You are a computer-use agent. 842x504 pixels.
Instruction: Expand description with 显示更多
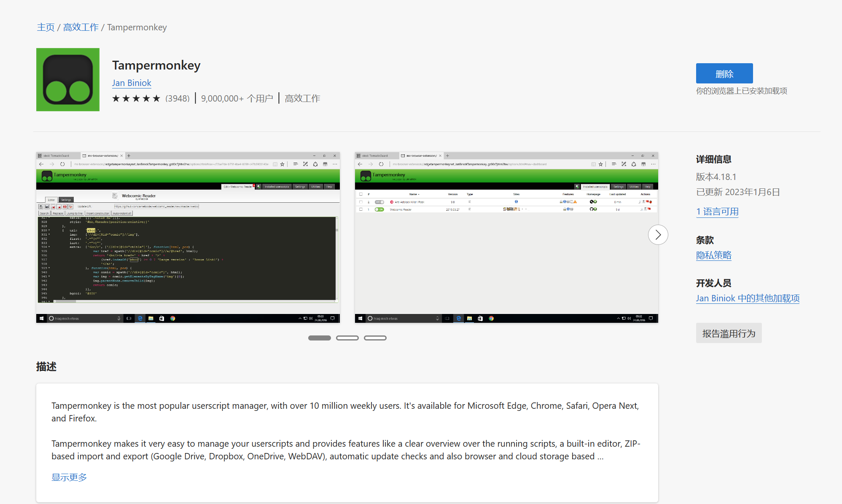click(x=69, y=477)
